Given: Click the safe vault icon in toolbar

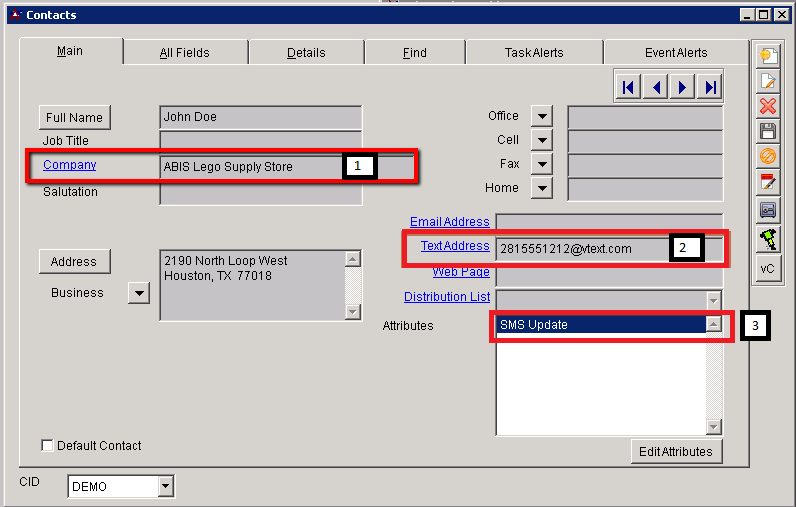Looking at the screenshot, I should 768,210.
